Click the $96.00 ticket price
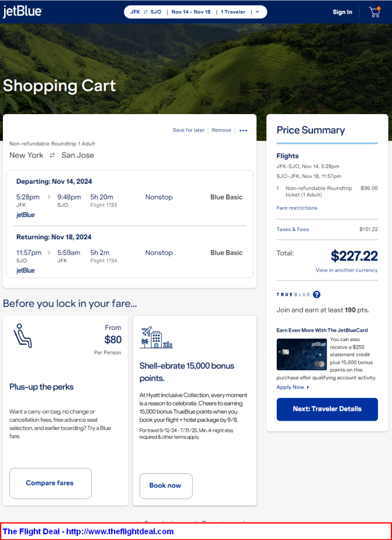 pyautogui.click(x=369, y=188)
